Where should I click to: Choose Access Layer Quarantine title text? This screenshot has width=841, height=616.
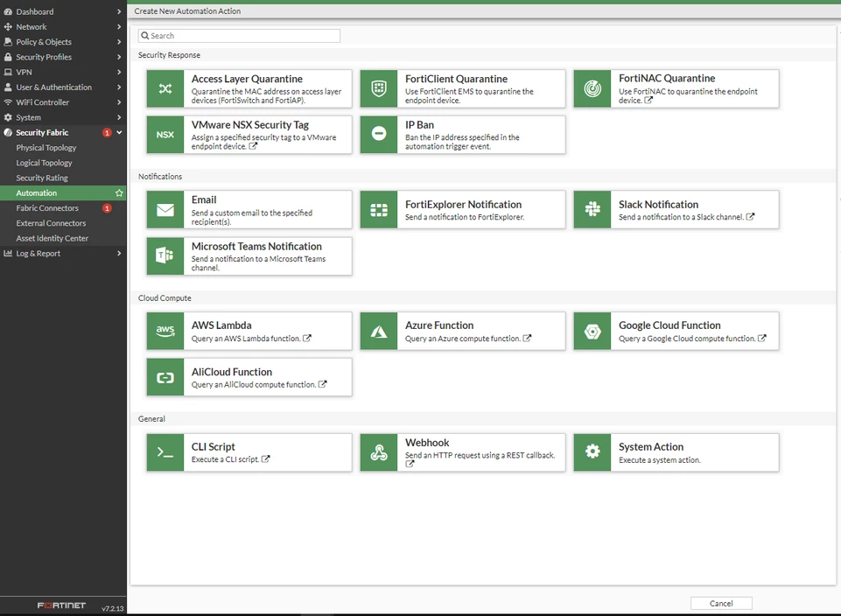point(247,79)
